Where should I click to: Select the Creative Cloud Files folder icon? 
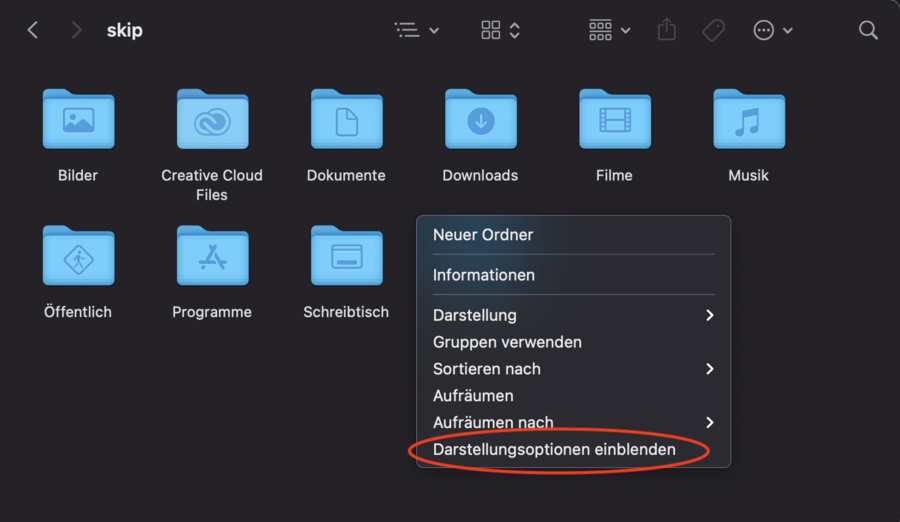[212, 119]
